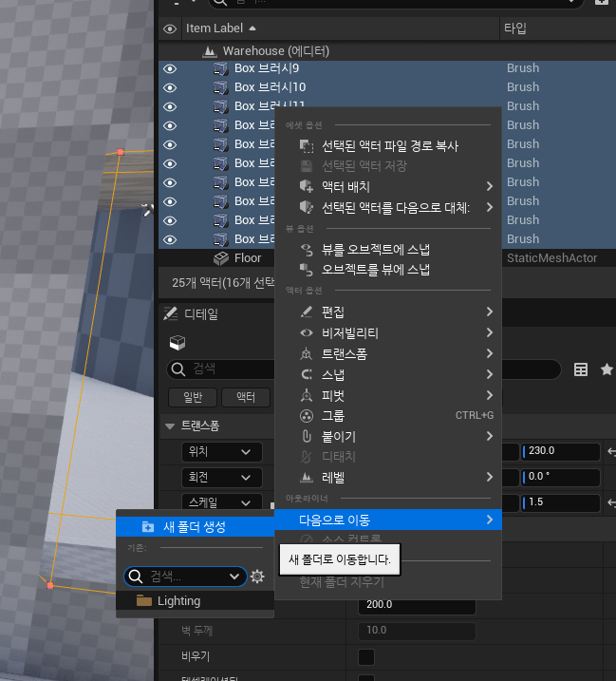This screenshot has width=616, height=681.
Task: Open the 레벨 submenu
Action: click(388, 478)
